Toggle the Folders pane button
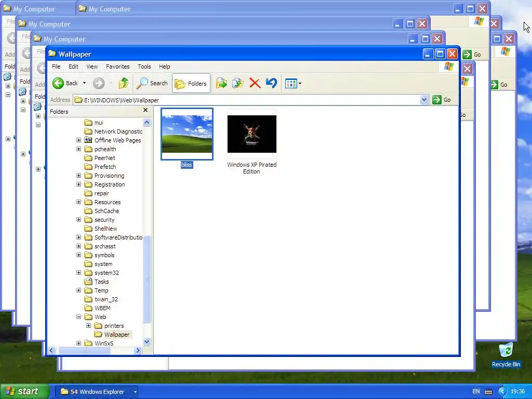Viewport: 532px width, 399px height. tap(191, 83)
